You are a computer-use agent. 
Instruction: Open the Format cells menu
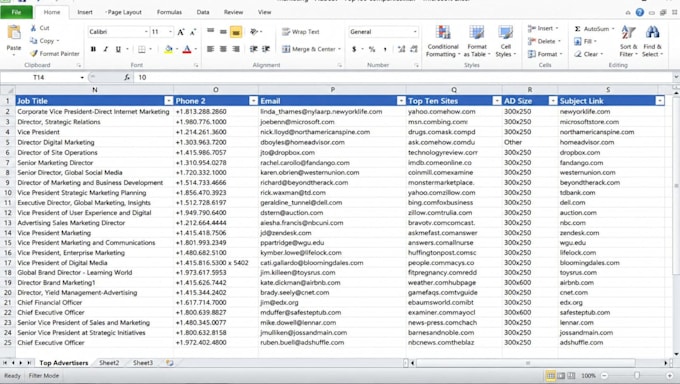(545, 54)
